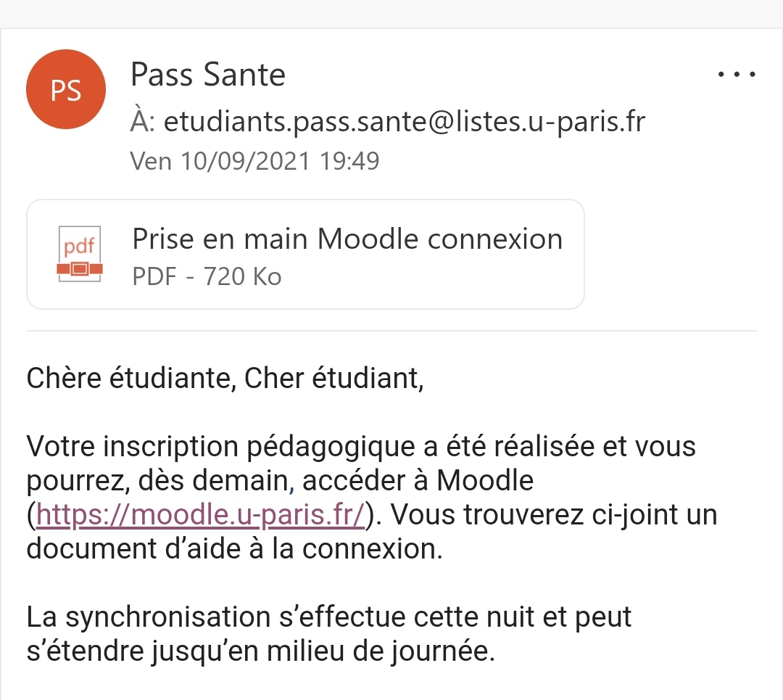The image size is (783, 700).
Task: Click the word Moodle after accéder à
Action: (485, 481)
